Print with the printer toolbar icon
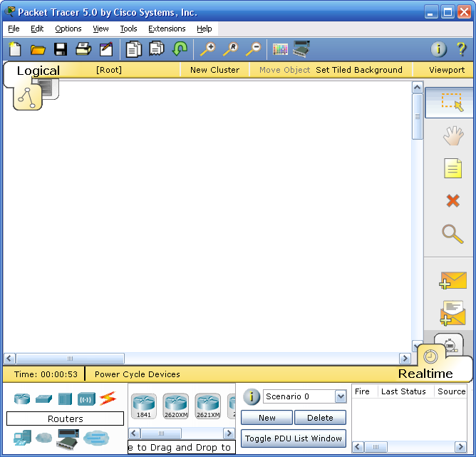The height and width of the screenshot is (457, 476). pos(83,49)
